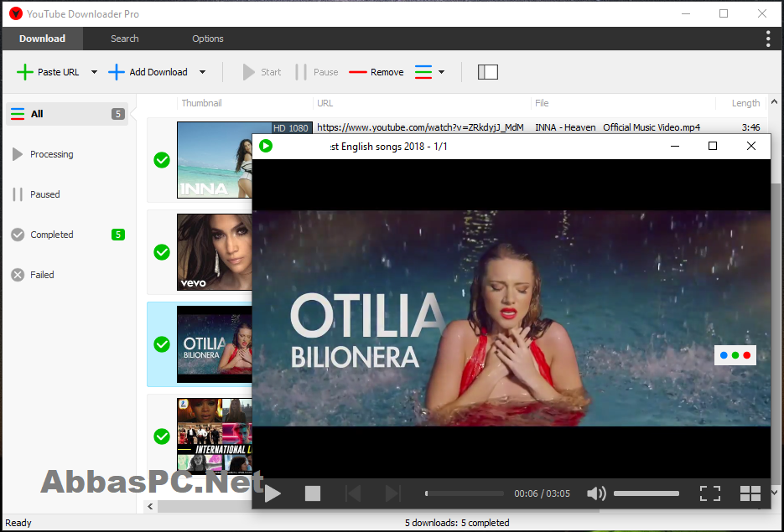Expand the dropdown arrow beside colored list icon
Screen dimensions: 784x532
click(x=442, y=72)
